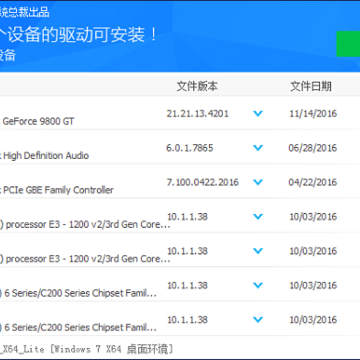Click version number 6.0.1.7865
Viewport: 360px width, 360px height.
click(190, 148)
